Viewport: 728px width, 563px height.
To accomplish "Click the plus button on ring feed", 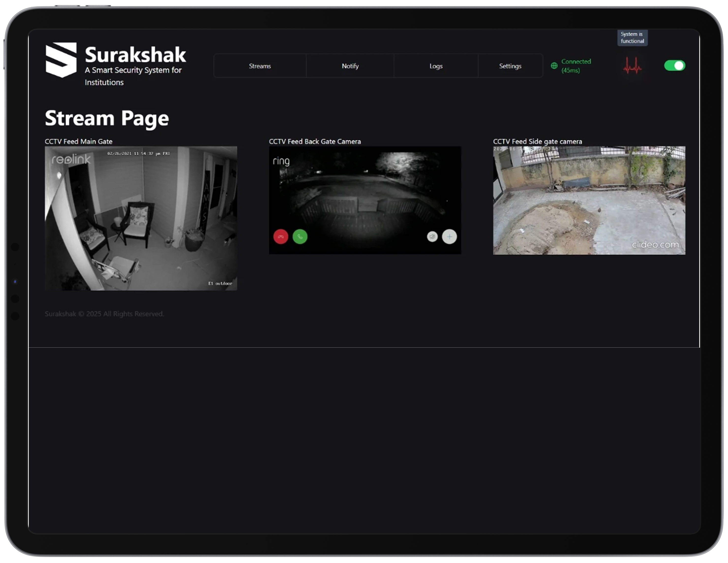I will [x=449, y=237].
